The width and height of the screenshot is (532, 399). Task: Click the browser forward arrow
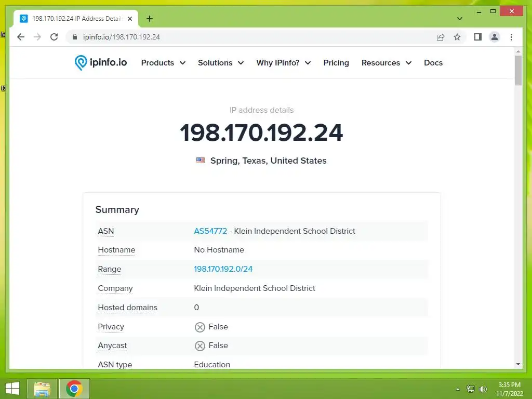(37, 37)
